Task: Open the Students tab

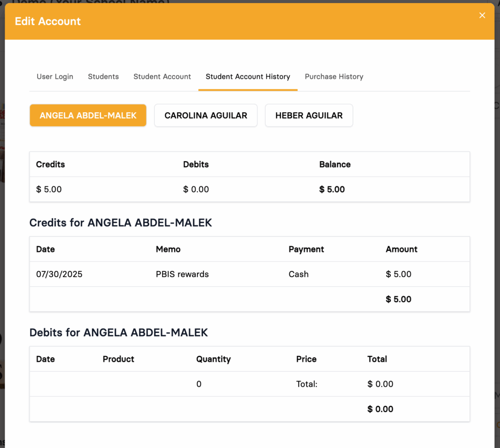Action: 104,77
